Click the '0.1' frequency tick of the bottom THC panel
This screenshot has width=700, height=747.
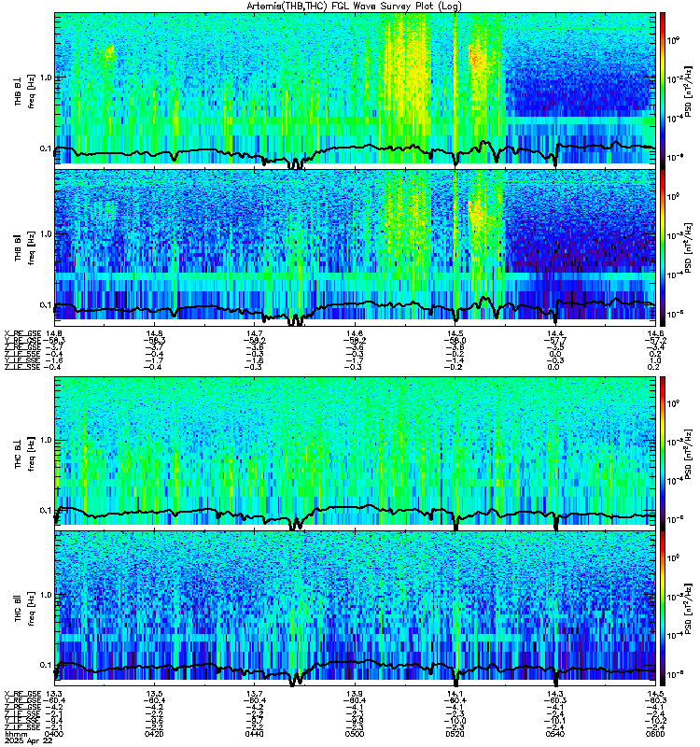pyautogui.click(x=46, y=665)
